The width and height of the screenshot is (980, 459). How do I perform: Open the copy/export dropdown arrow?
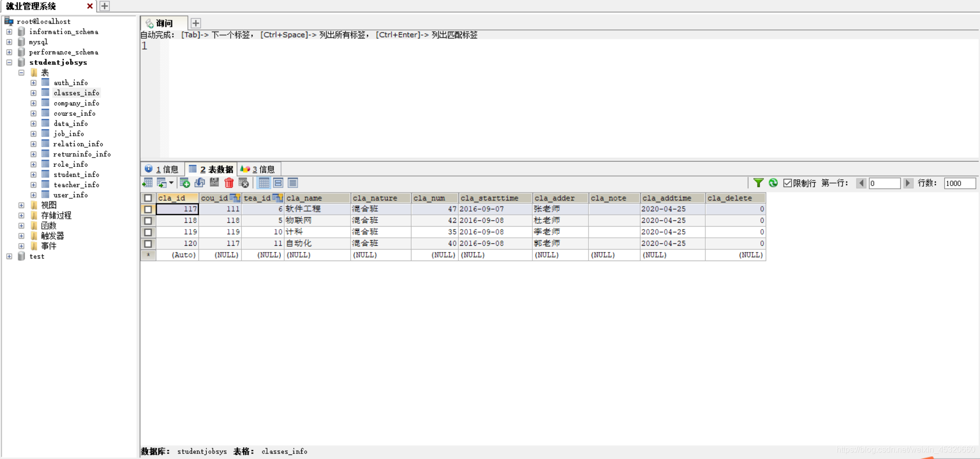(x=171, y=183)
